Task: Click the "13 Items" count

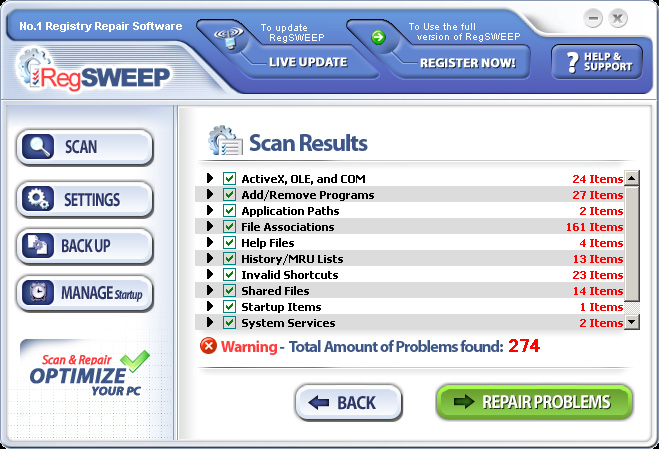Action: click(598, 259)
